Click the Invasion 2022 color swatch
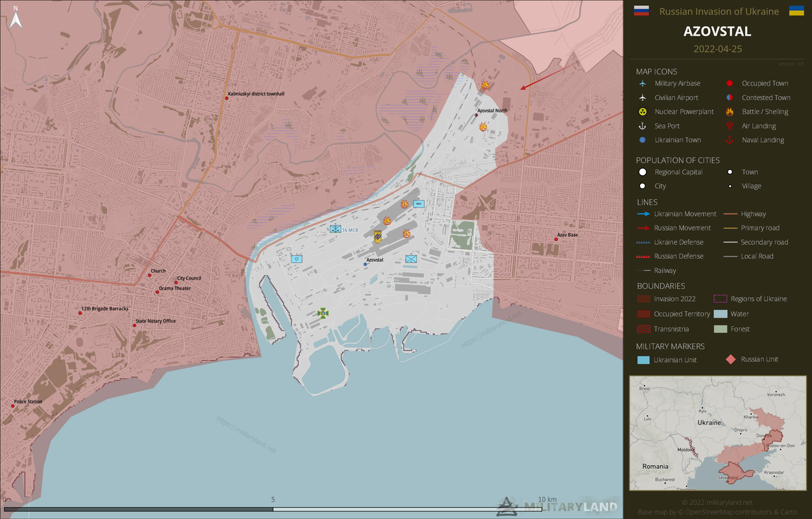 643,299
